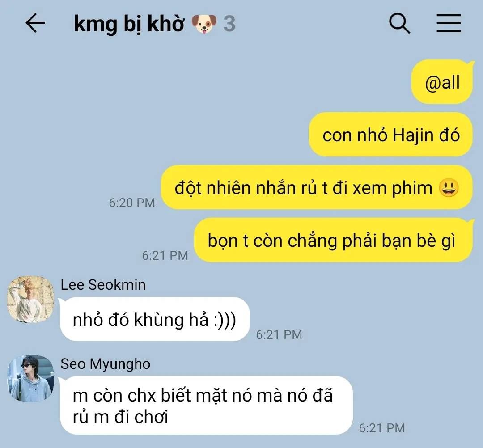Select the '@all' message bubble
The image size is (483, 448).
[x=442, y=82]
